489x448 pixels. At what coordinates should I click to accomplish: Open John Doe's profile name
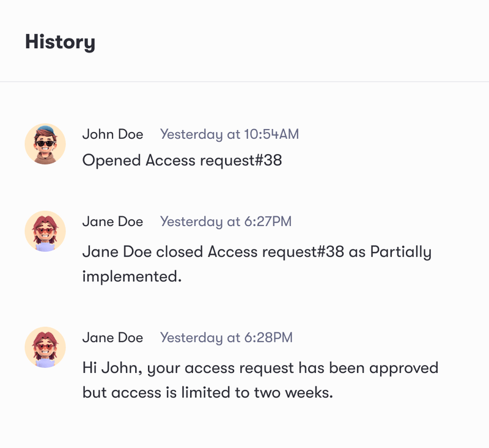click(113, 134)
